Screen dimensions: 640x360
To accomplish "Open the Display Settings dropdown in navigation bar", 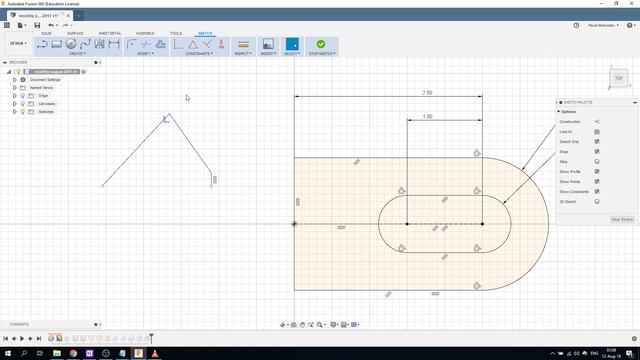I will 334,324.
